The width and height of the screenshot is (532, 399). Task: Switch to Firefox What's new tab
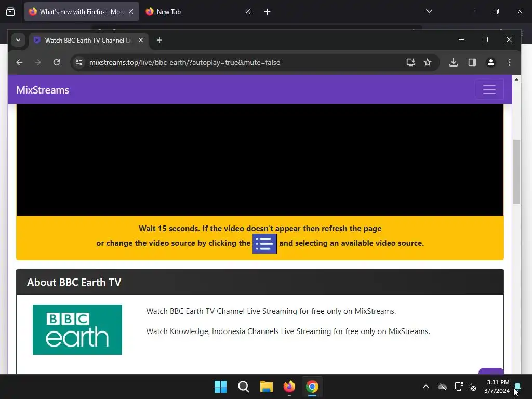[x=82, y=11]
